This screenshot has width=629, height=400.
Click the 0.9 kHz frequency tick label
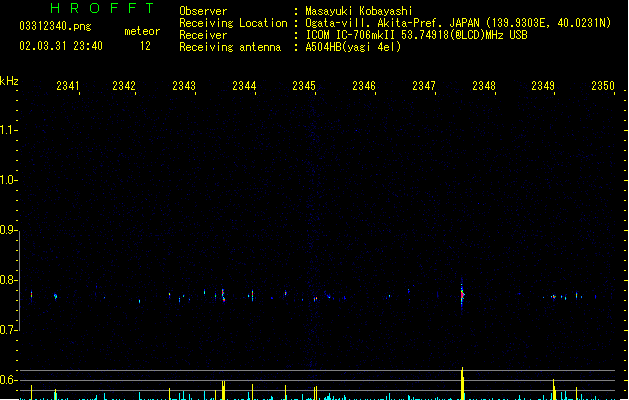[x=7, y=230]
